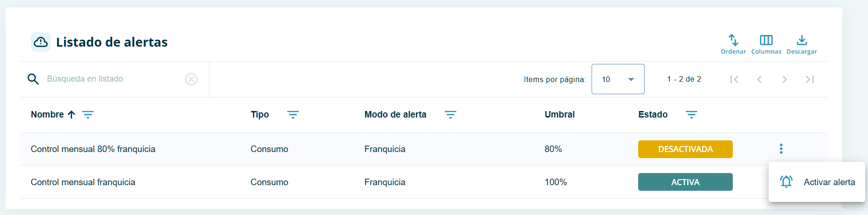Image resolution: width=868 pixels, height=215 pixels.
Task: Open filter for Modo de alerta column
Action: click(450, 115)
